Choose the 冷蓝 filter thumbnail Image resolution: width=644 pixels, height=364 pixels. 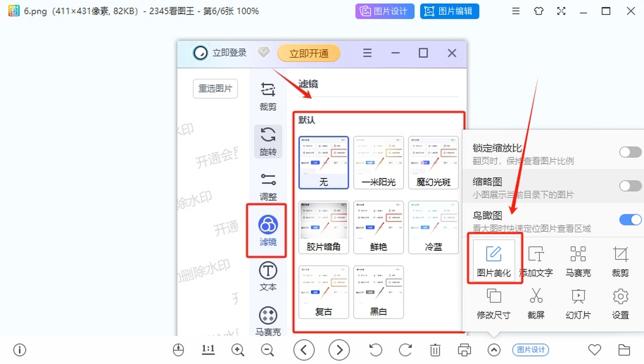(434, 228)
